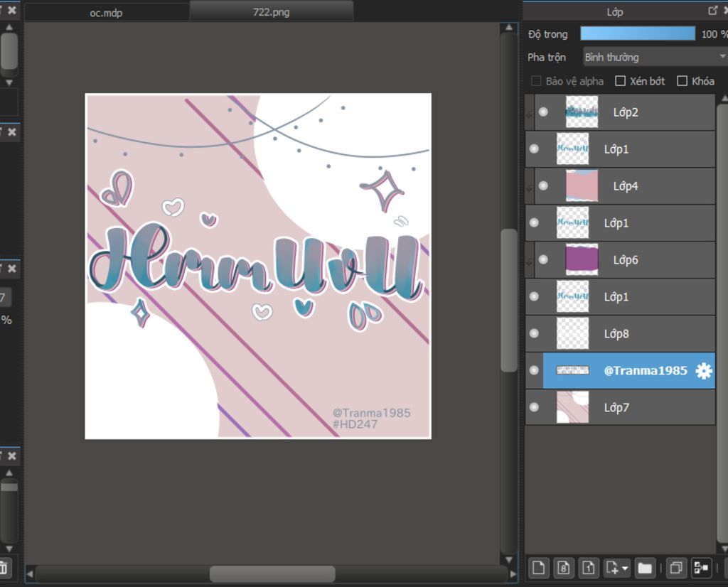Viewport: 728px width, 587px height.
Task: Click the Pha trộn label
Action: click(x=547, y=58)
